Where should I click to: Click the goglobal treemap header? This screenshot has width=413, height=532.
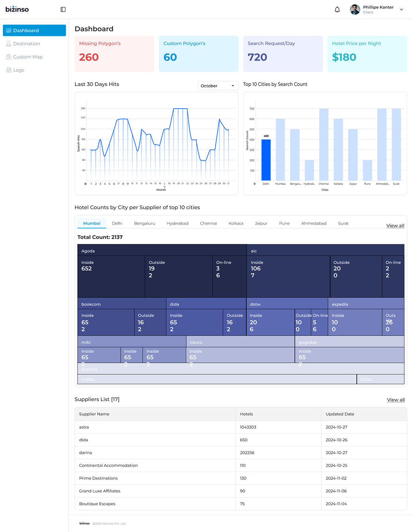350,342
